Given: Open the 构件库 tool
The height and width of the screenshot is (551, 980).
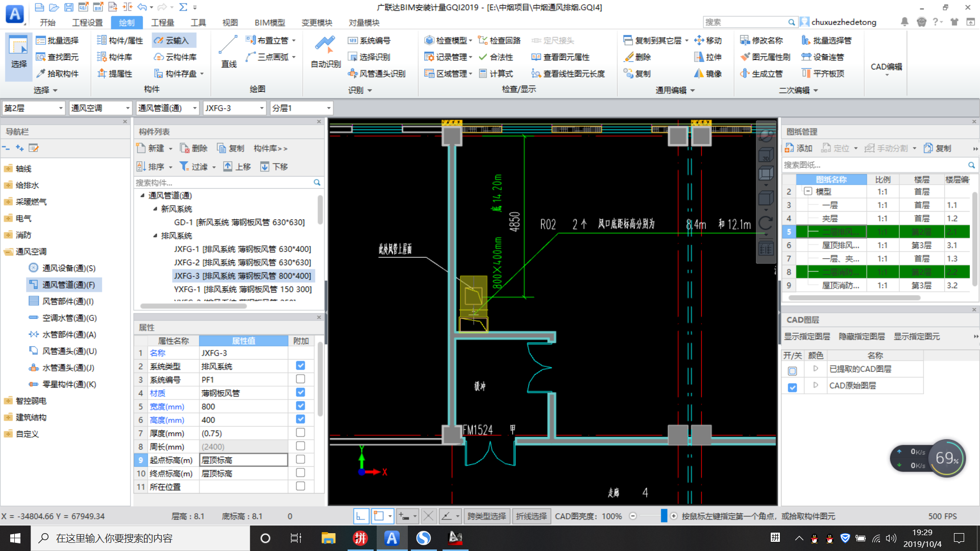Looking at the screenshot, I should pyautogui.click(x=115, y=57).
